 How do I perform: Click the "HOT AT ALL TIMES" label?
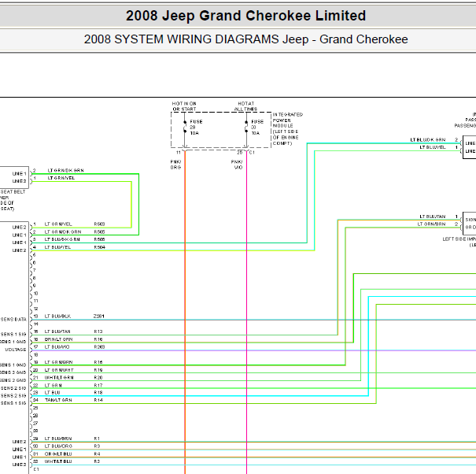pos(246,106)
